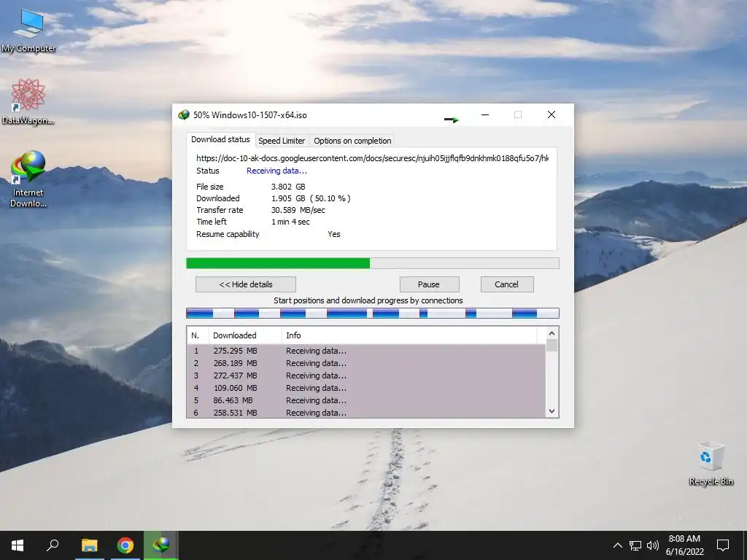Screen dimensions: 747x560
Task: Click the connections list scroll up arrow
Action: 551,333
